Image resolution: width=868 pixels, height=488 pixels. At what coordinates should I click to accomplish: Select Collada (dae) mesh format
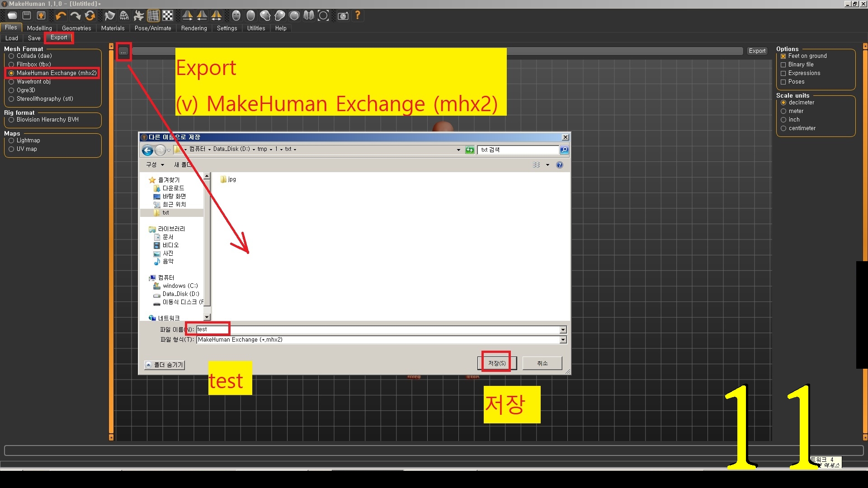[x=30, y=56]
